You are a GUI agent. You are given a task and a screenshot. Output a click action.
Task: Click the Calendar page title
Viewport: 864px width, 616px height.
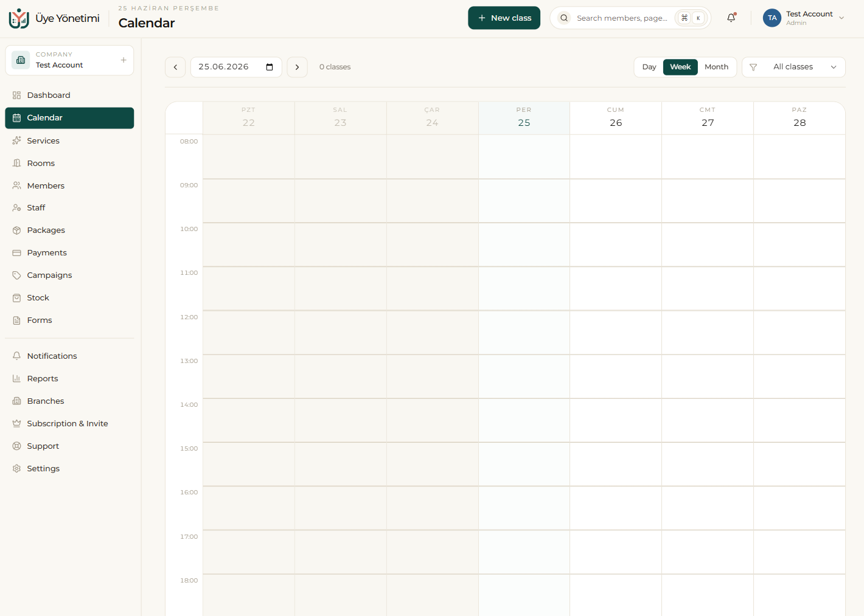coord(147,23)
